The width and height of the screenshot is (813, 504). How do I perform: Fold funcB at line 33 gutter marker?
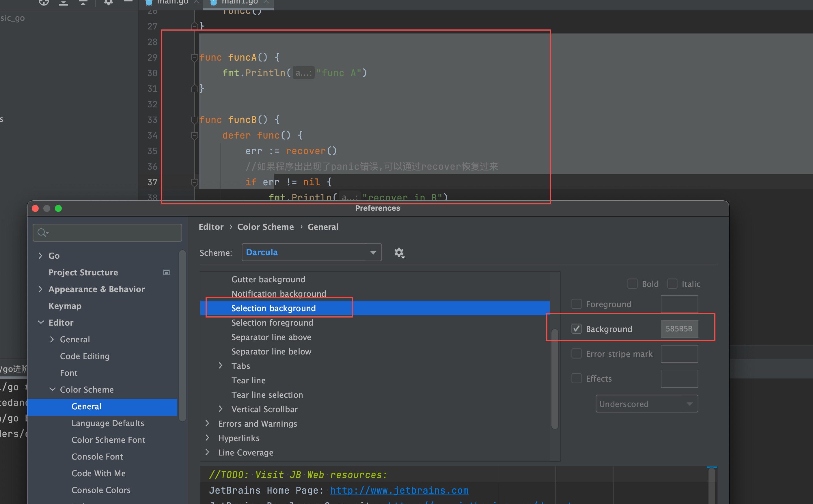pyautogui.click(x=194, y=120)
